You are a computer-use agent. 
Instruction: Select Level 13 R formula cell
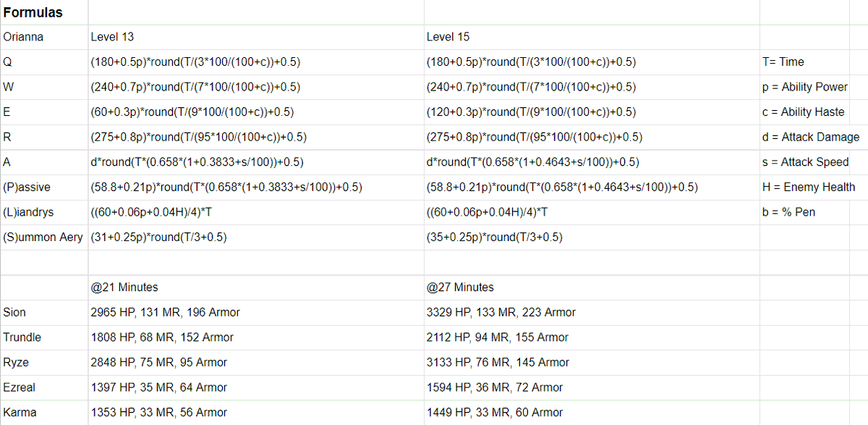(x=255, y=137)
